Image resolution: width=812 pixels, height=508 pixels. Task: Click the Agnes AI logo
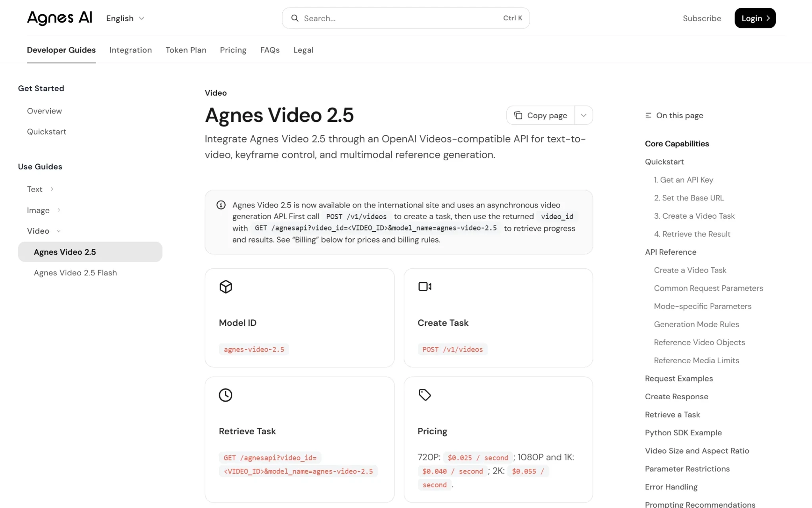click(59, 18)
